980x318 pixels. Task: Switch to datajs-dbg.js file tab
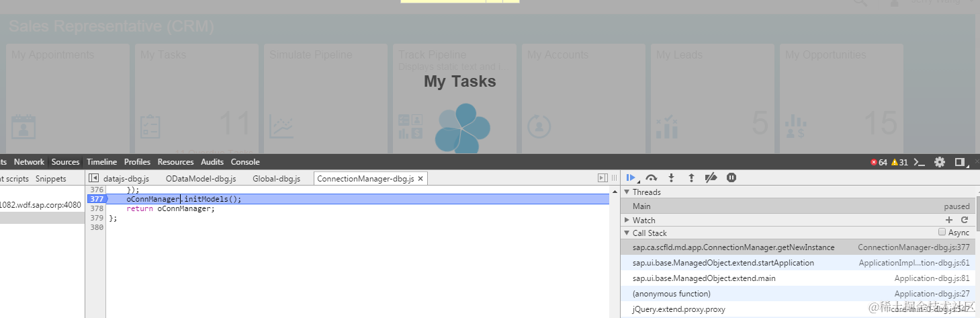coord(126,179)
